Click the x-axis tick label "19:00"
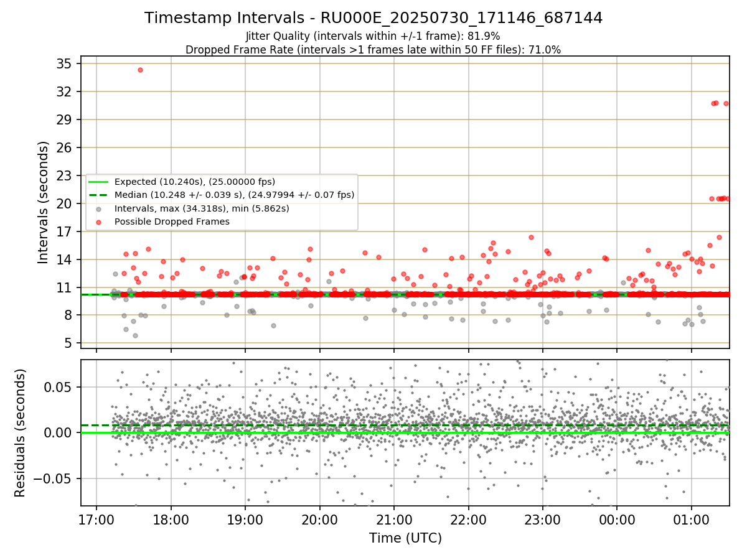 coord(245,519)
